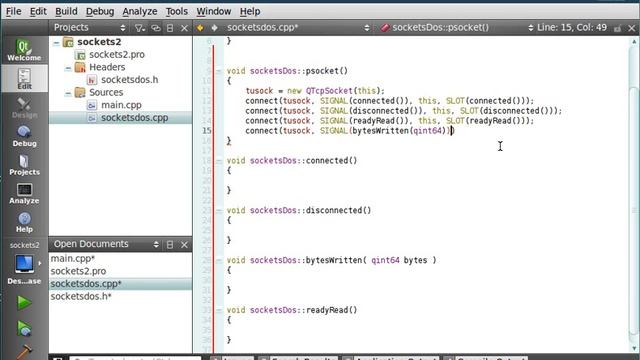Screen dimensions: 640x360
Task: Switch to Debug mode
Action: tap(24, 136)
